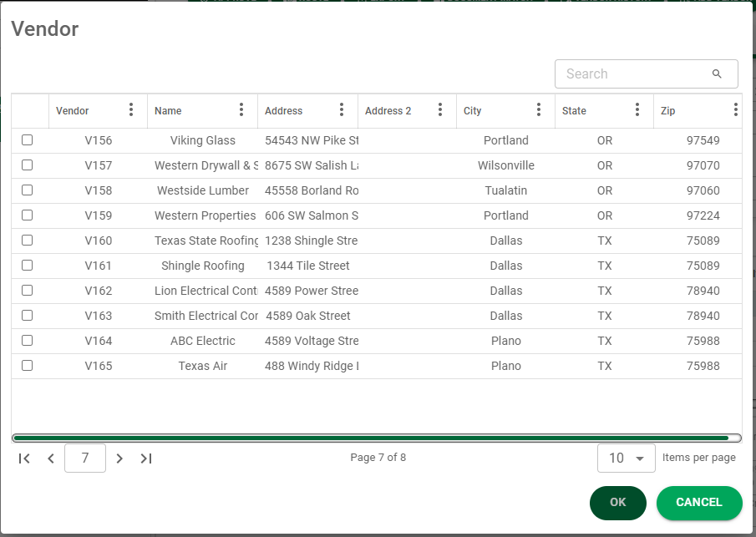Tick the V161 Shingle Roofing checkbox
756x537 pixels.
pyautogui.click(x=27, y=265)
